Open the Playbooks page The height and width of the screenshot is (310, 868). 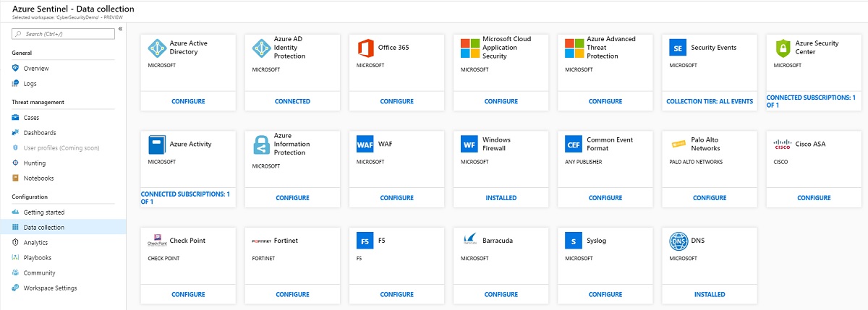click(37, 258)
